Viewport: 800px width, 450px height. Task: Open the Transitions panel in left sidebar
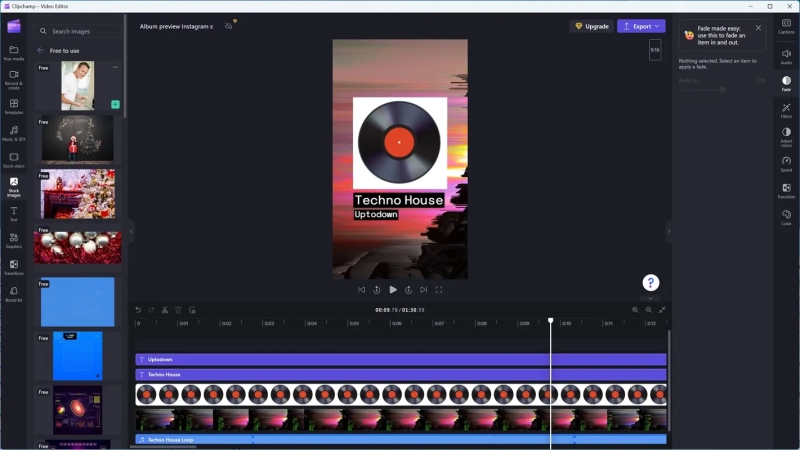click(x=14, y=267)
